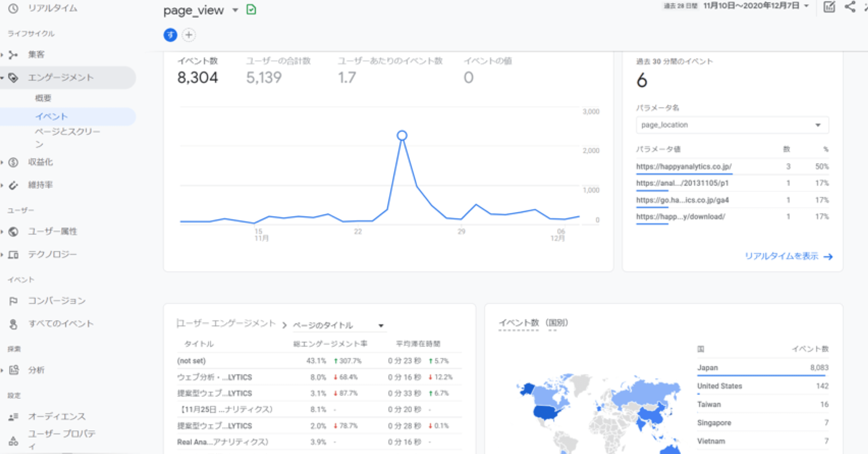Click the イベント数（国別） card title

click(x=534, y=323)
